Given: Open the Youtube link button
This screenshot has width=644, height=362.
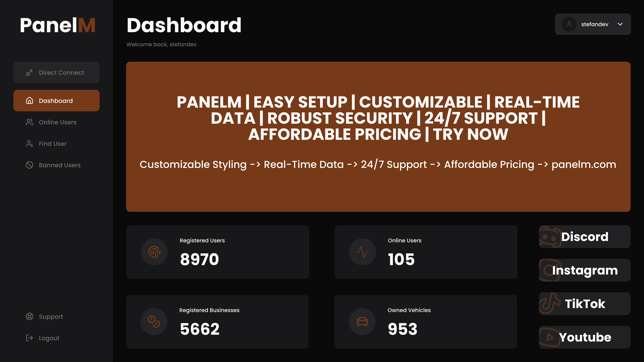Looking at the screenshot, I should point(585,337).
